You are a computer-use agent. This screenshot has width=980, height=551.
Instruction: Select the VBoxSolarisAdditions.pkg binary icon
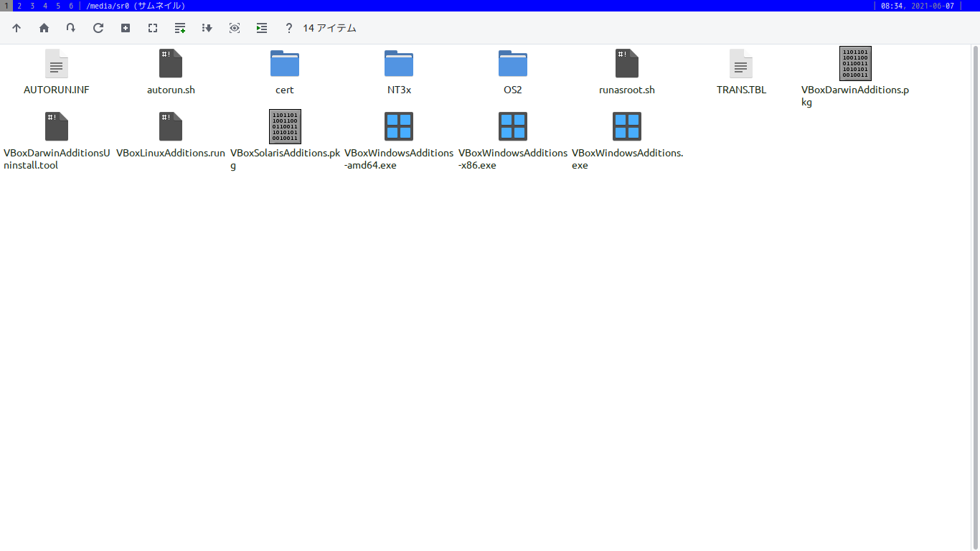coord(285,127)
